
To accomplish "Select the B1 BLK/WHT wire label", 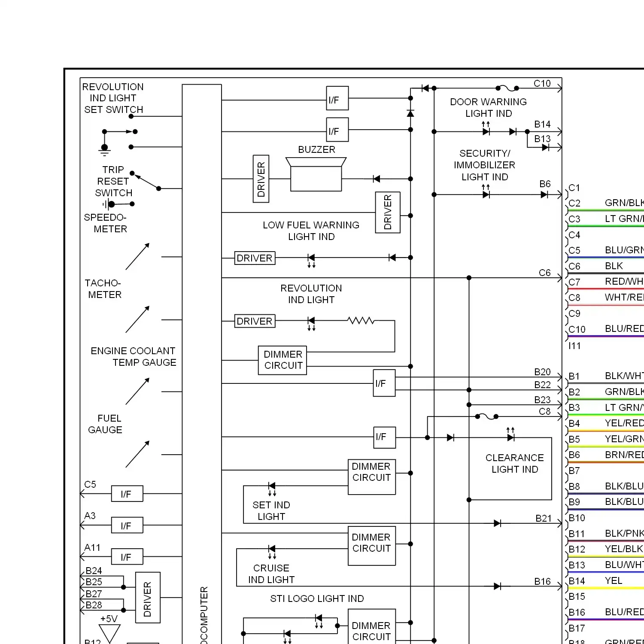I will (624, 376).
